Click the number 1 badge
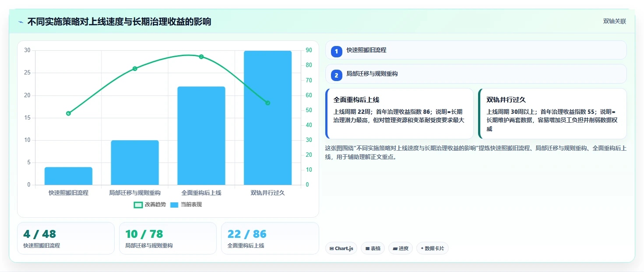 pos(336,52)
